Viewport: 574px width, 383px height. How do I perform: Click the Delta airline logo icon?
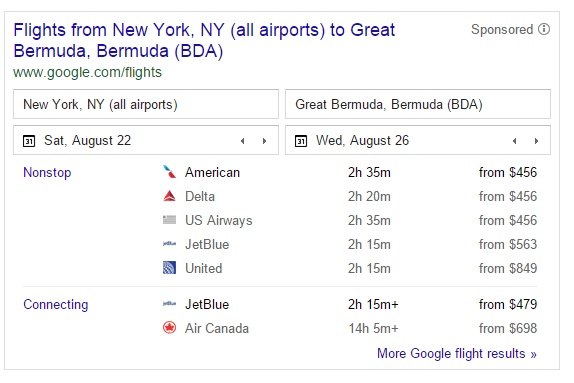tap(169, 196)
